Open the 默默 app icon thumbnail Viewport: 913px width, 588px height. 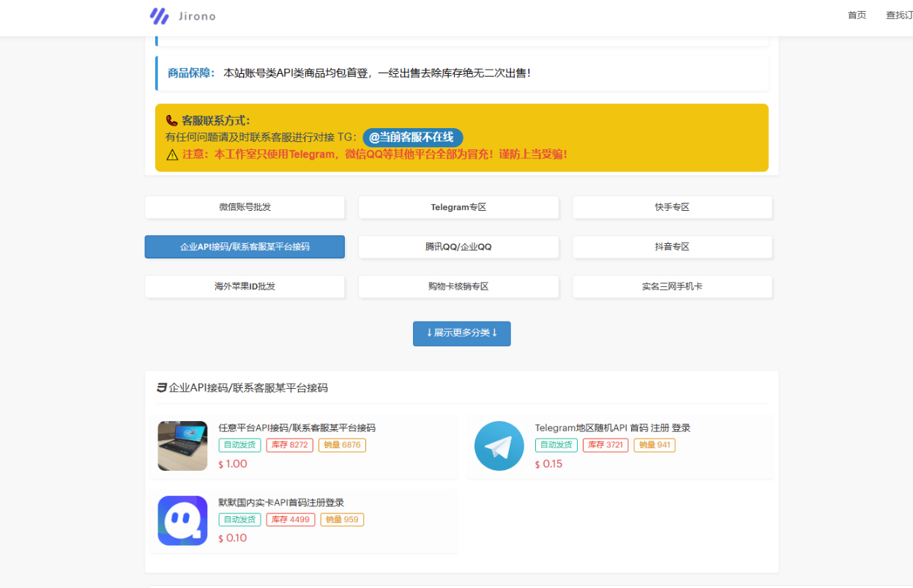point(182,521)
